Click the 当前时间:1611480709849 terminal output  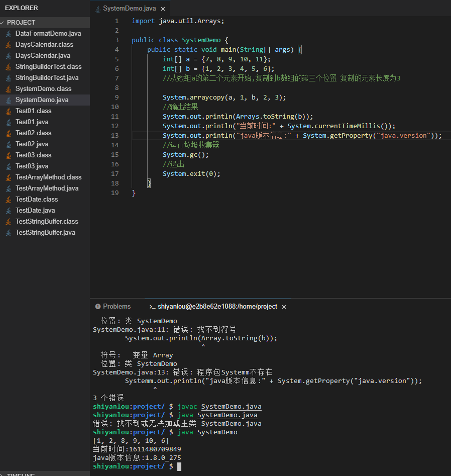tap(137, 449)
